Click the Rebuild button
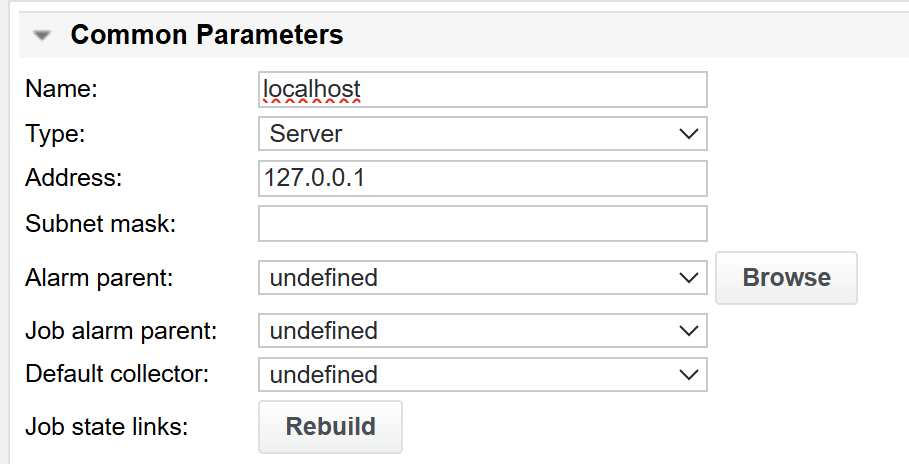This screenshot has width=909, height=464. tap(331, 426)
